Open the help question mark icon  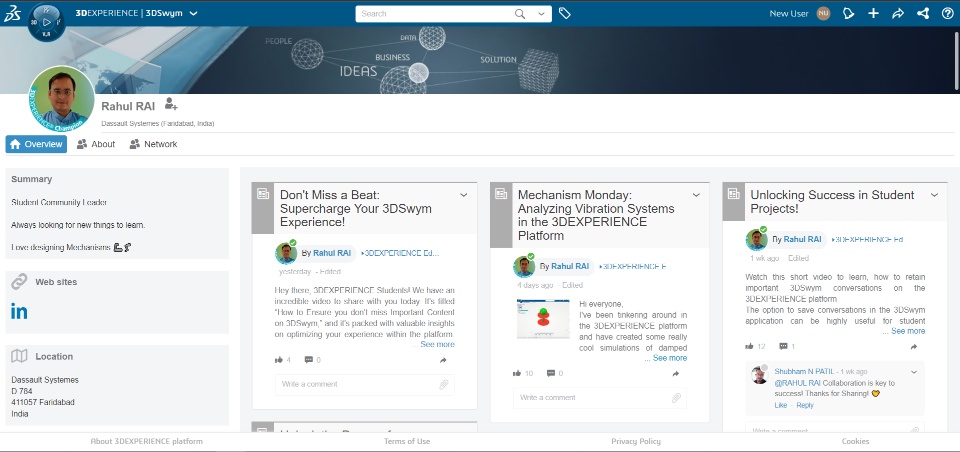click(x=947, y=13)
